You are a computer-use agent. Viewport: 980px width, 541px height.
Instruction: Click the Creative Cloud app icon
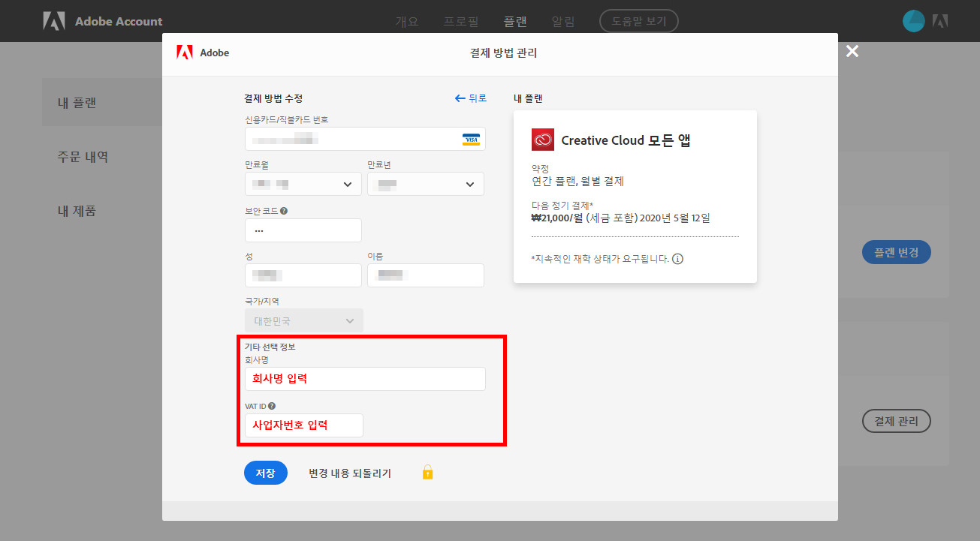pos(543,140)
